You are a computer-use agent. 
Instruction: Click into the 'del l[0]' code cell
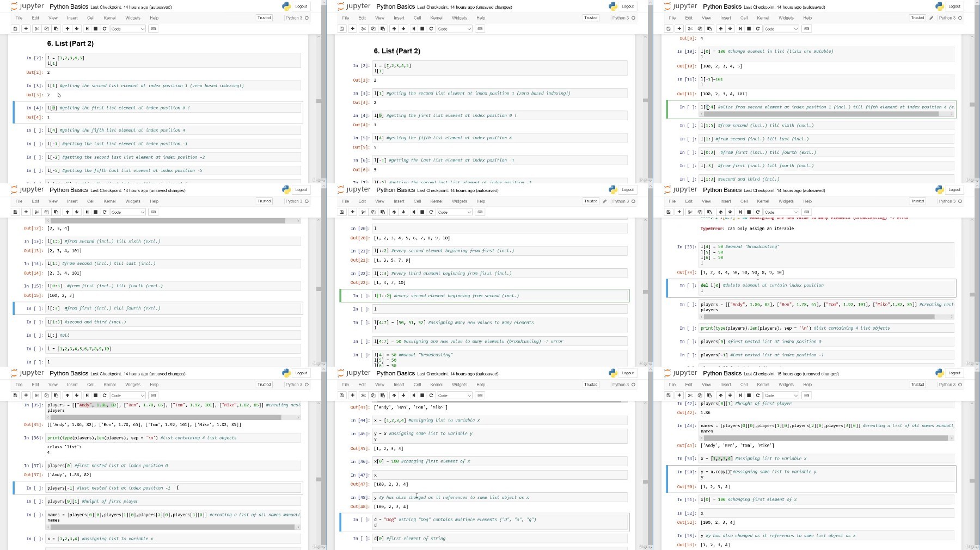(826, 288)
